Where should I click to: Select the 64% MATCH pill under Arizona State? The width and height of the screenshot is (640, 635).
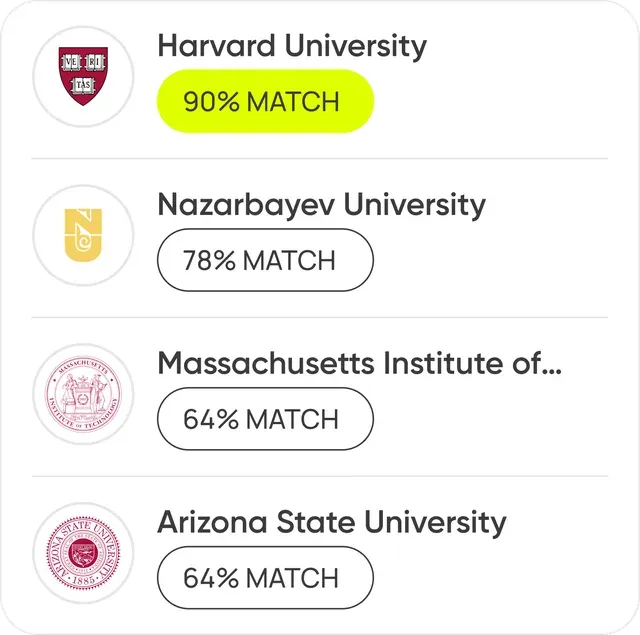click(x=265, y=577)
